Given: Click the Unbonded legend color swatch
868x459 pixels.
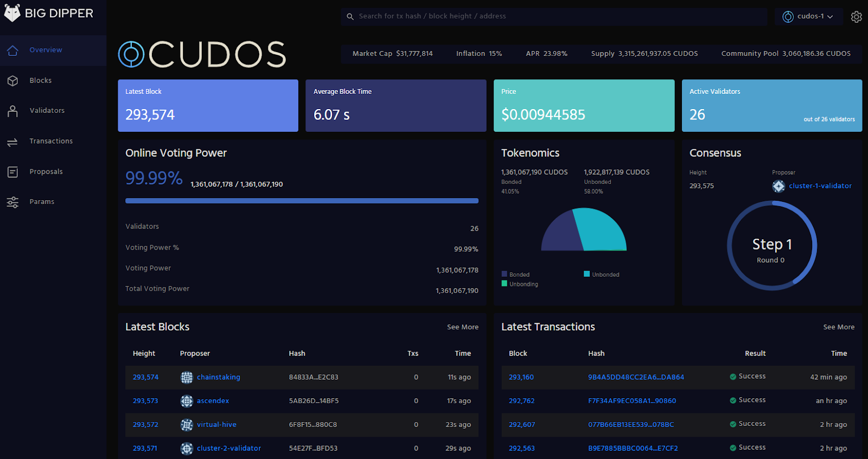Looking at the screenshot, I should pos(587,274).
